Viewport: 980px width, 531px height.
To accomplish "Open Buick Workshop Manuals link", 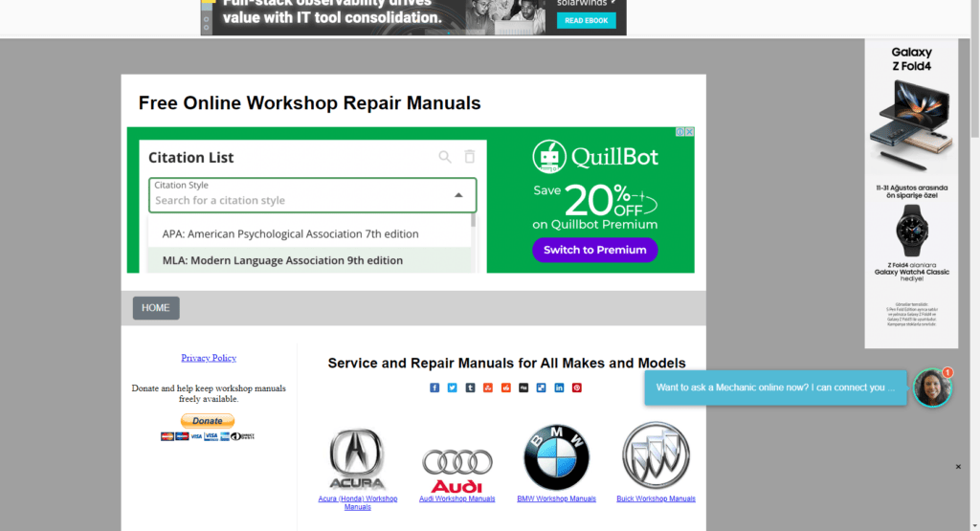I will (x=656, y=498).
